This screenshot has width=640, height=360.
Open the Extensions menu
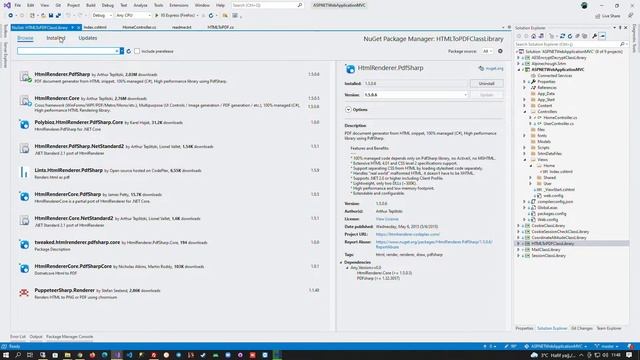(179, 5)
